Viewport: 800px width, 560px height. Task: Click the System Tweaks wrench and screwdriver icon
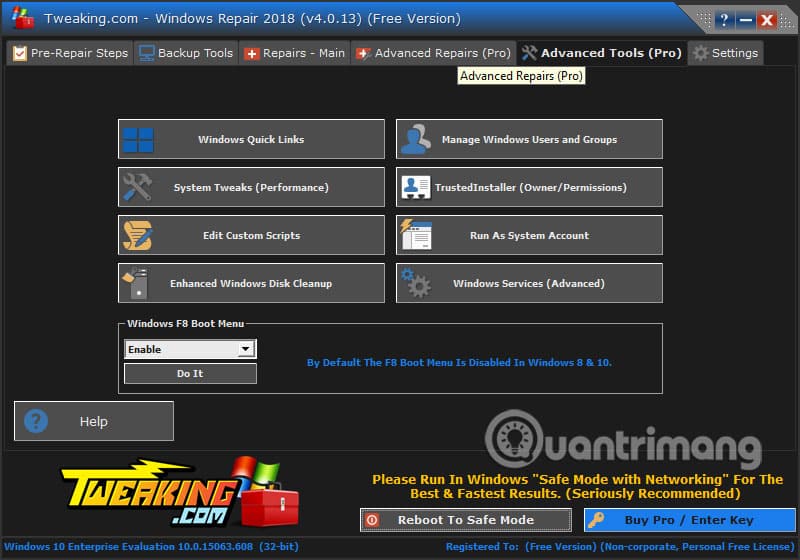(x=137, y=187)
